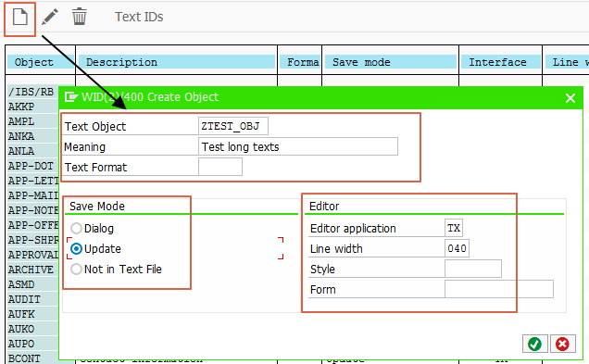Click the Create new object page icon

(x=19, y=18)
